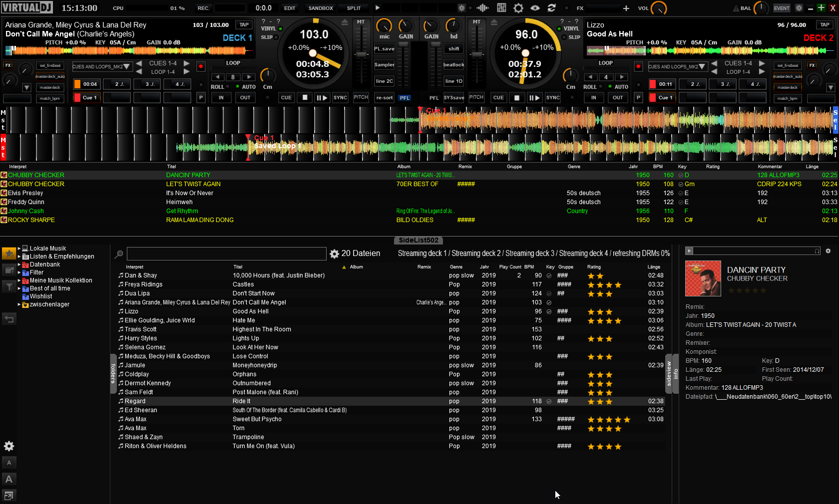Adjust deck 1 pitch slider
The image size is (839, 504).
click(361, 54)
